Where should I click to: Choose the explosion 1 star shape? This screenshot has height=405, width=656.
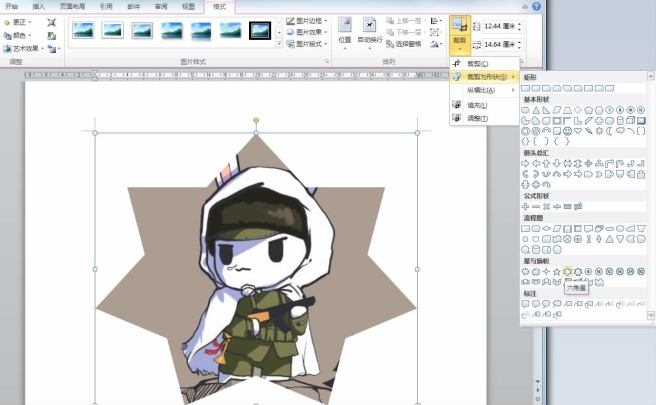click(525, 272)
